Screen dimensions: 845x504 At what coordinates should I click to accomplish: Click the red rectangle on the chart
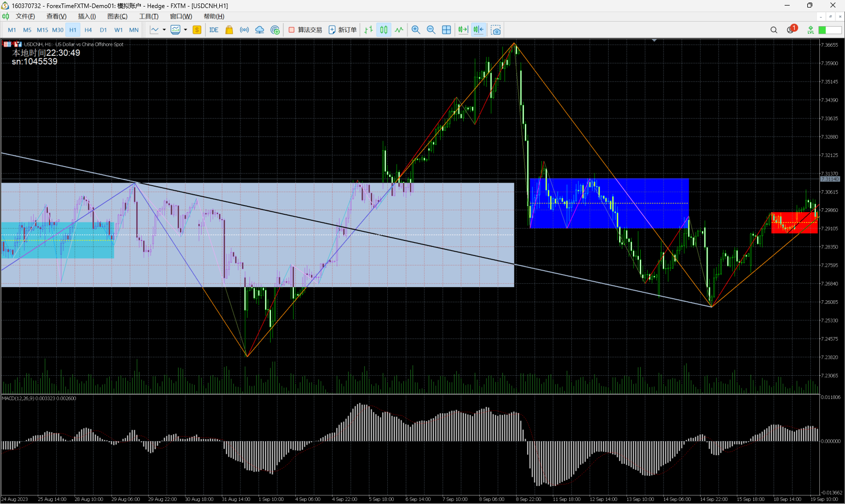(794, 222)
